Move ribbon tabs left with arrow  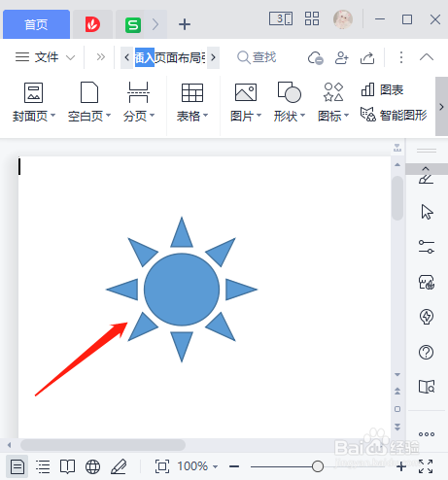[127, 57]
